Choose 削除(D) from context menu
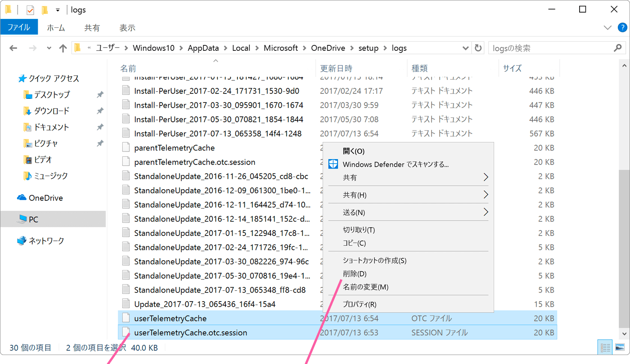630x364 pixels. pyautogui.click(x=408, y=274)
